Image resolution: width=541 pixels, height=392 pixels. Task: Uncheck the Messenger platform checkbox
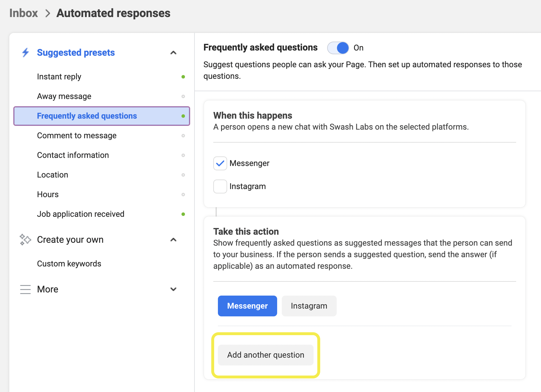(220, 163)
